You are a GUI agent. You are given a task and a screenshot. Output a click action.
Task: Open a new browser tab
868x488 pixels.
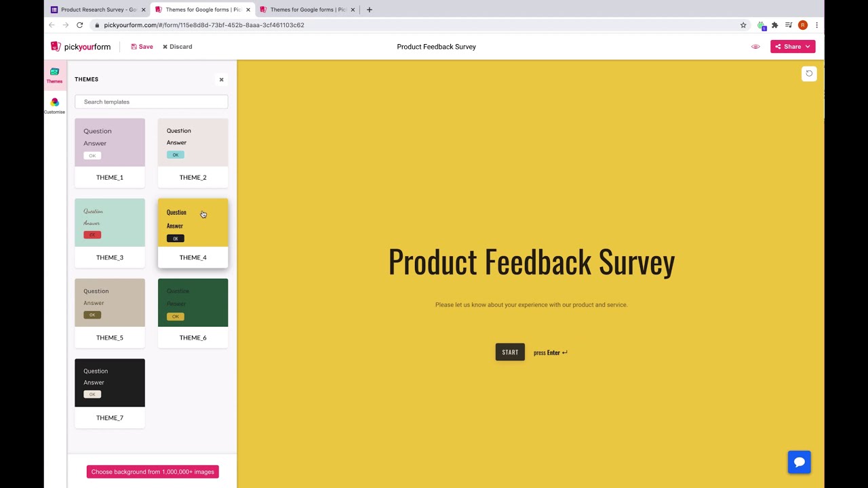[369, 9]
